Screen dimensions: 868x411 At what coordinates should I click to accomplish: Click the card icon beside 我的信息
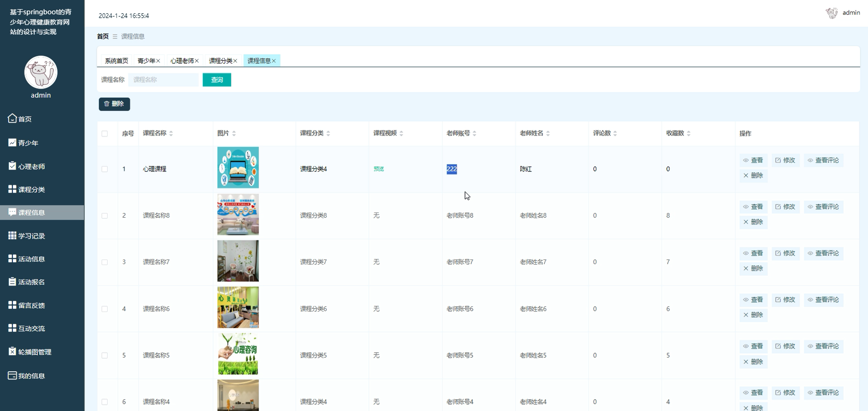(x=12, y=375)
